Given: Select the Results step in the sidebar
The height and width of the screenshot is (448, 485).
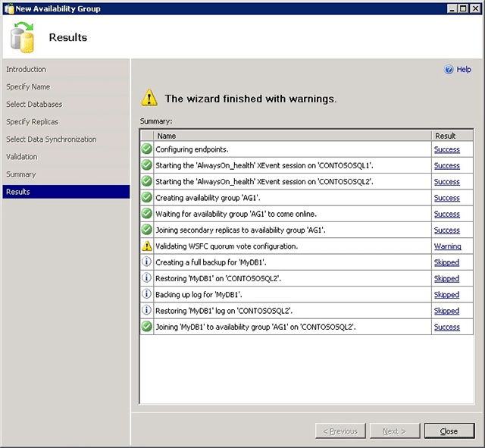Looking at the screenshot, I should [x=66, y=192].
